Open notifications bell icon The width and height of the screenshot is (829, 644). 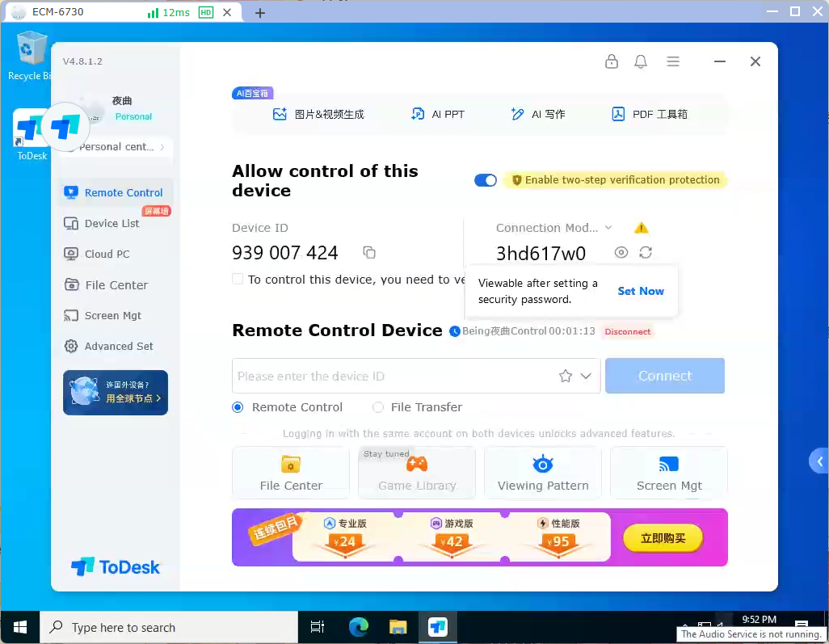point(640,61)
